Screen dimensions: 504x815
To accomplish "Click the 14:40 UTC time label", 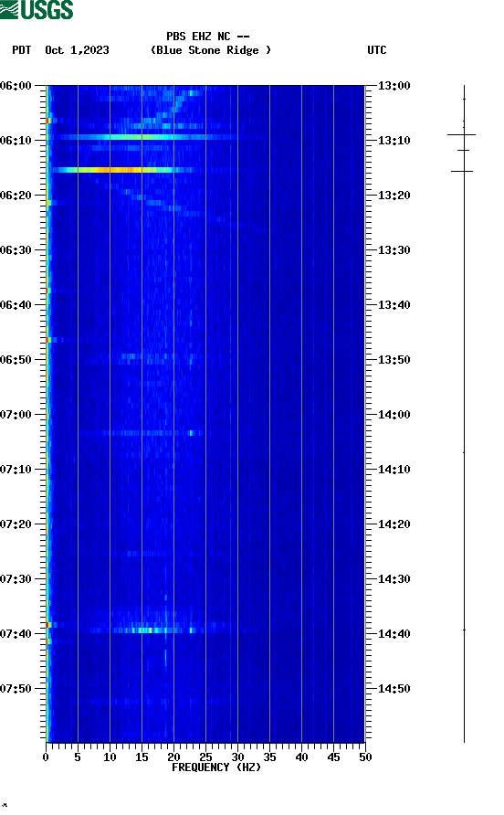I will [x=394, y=634].
